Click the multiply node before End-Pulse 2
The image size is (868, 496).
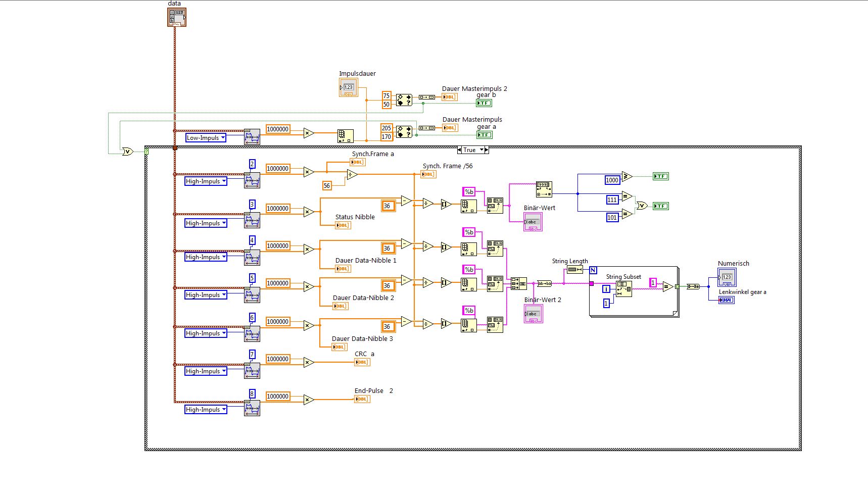coord(309,400)
